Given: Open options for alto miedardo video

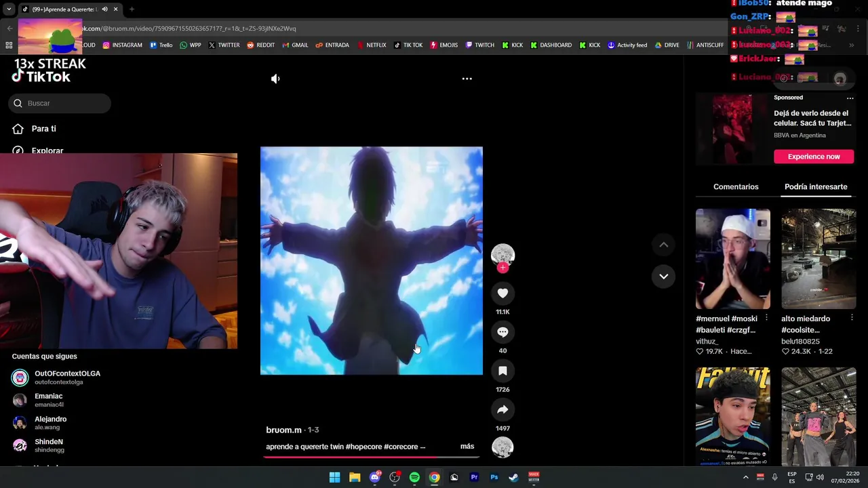Looking at the screenshot, I should pyautogui.click(x=852, y=319).
